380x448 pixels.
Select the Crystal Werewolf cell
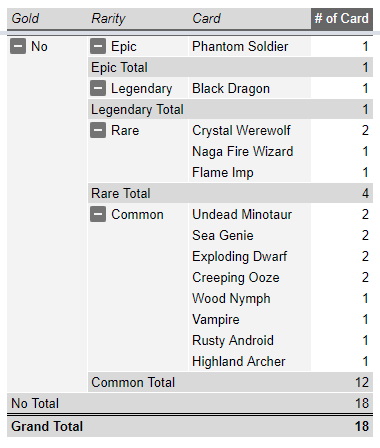pos(250,130)
